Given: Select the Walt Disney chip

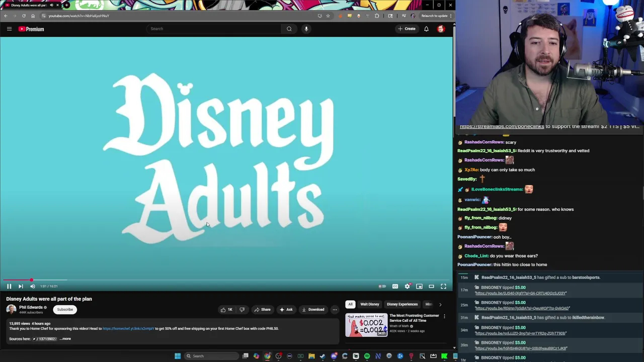Looking at the screenshot, I should point(370,304).
